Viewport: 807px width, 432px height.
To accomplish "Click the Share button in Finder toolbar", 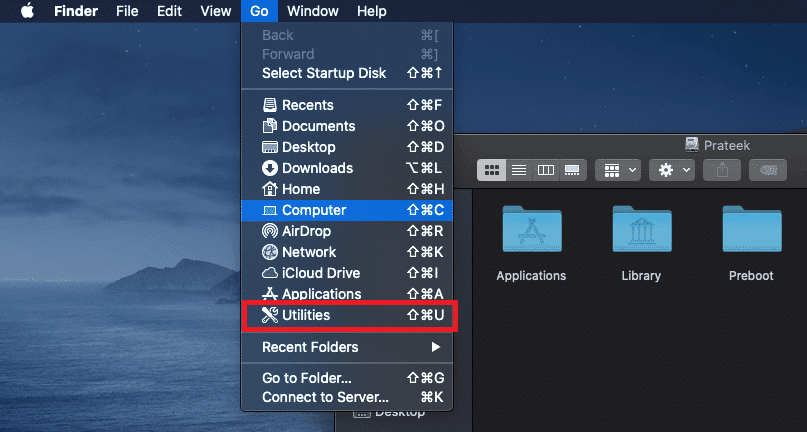I will tap(722, 170).
